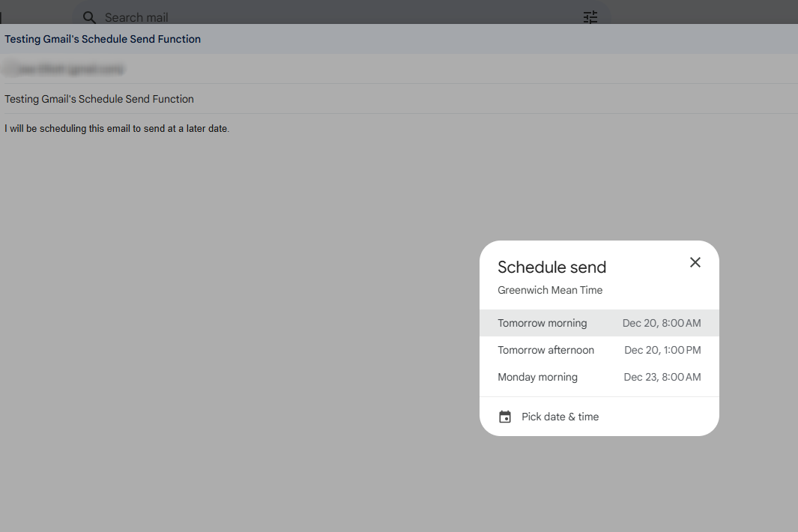Click the sender's gmail address

click(64, 68)
